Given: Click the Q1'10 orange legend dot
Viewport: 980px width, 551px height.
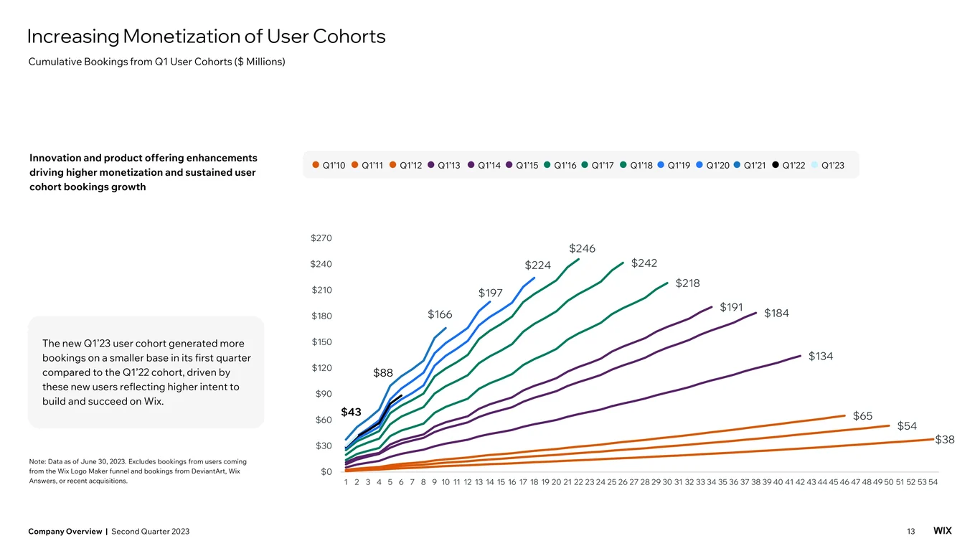Looking at the screenshot, I should (316, 166).
